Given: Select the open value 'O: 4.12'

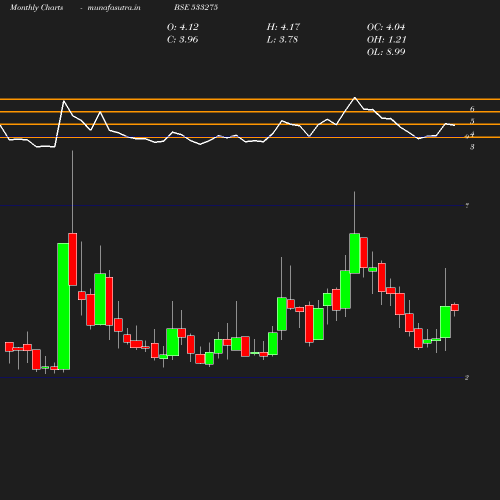Looking at the screenshot, I should [x=183, y=27].
